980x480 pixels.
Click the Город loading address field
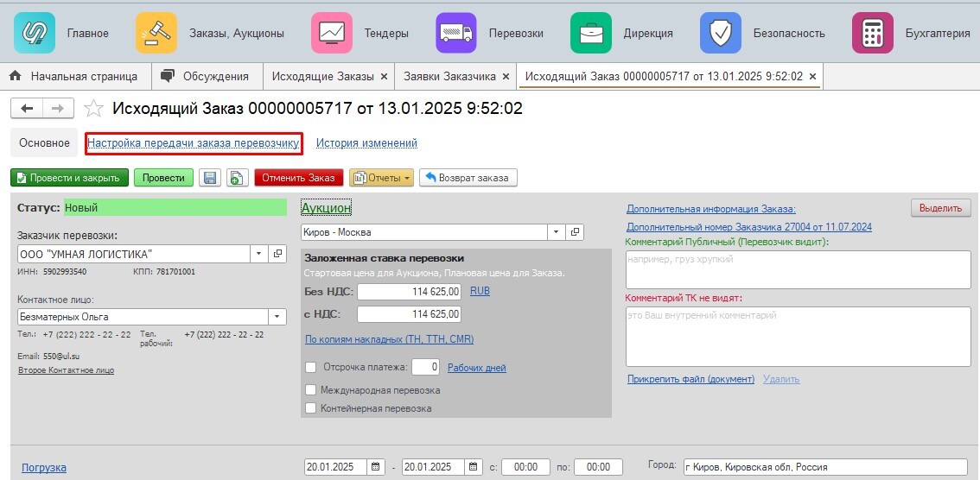pyautogui.click(x=825, y=467)
